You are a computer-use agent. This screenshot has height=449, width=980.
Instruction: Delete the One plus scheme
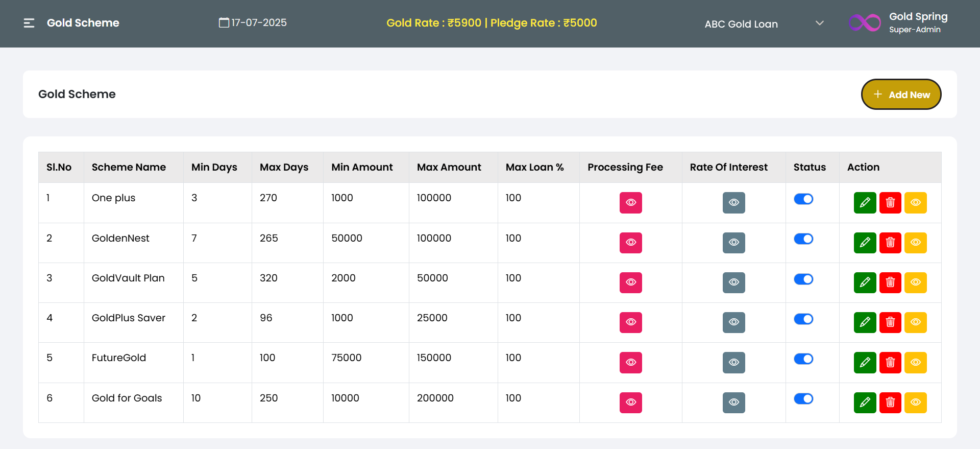point(891,203)
